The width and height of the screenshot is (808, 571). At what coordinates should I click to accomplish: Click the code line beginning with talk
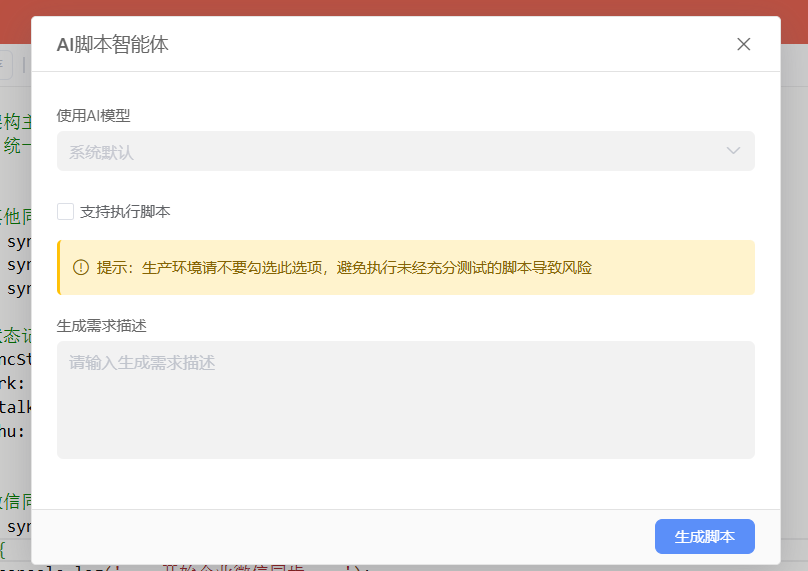(14, 407)
